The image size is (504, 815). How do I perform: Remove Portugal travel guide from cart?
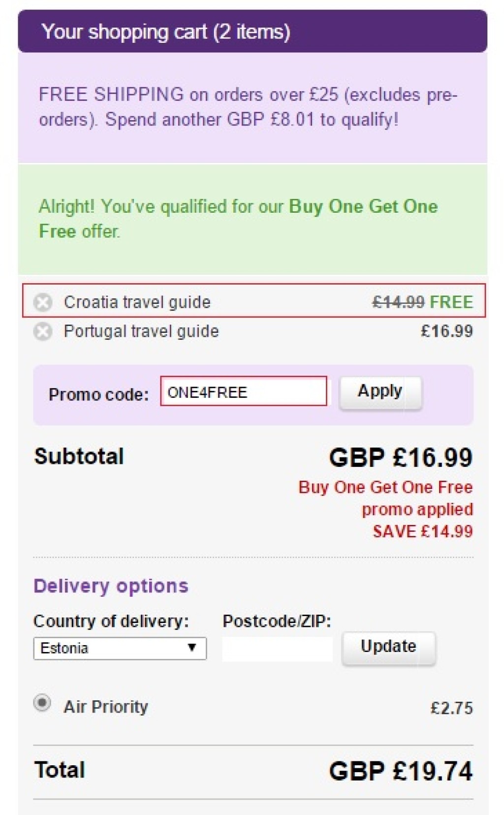pos(43,331)
